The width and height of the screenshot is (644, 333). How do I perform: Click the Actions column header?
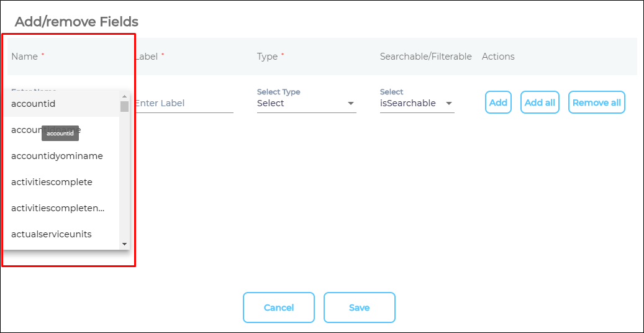pyautogui.click(x=498, y=57)
